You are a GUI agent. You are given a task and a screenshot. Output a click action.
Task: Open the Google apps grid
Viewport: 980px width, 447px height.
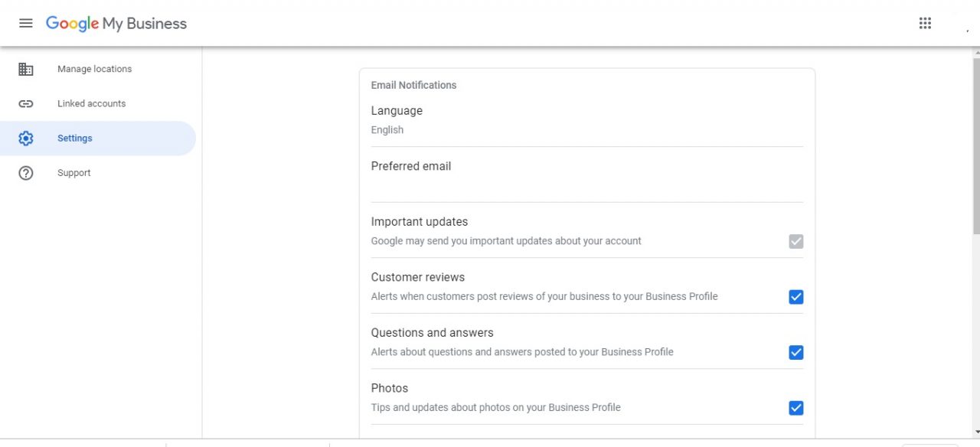coord(925,23)
